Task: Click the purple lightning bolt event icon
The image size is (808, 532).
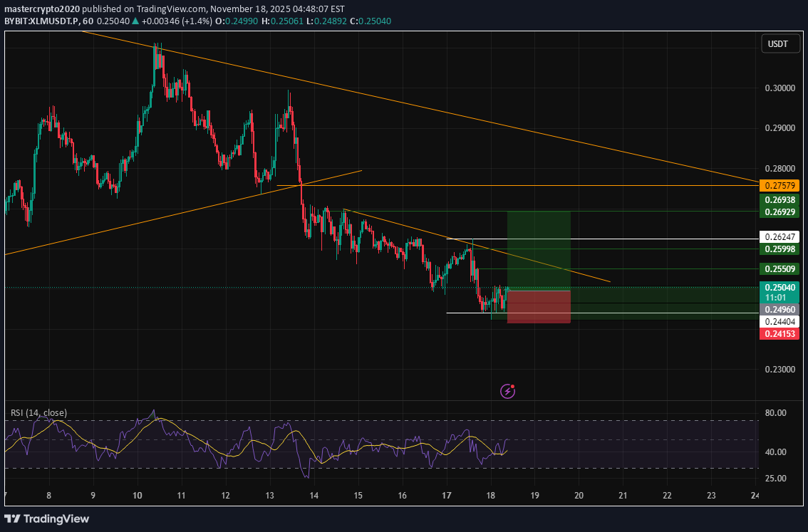Action: 507,390
